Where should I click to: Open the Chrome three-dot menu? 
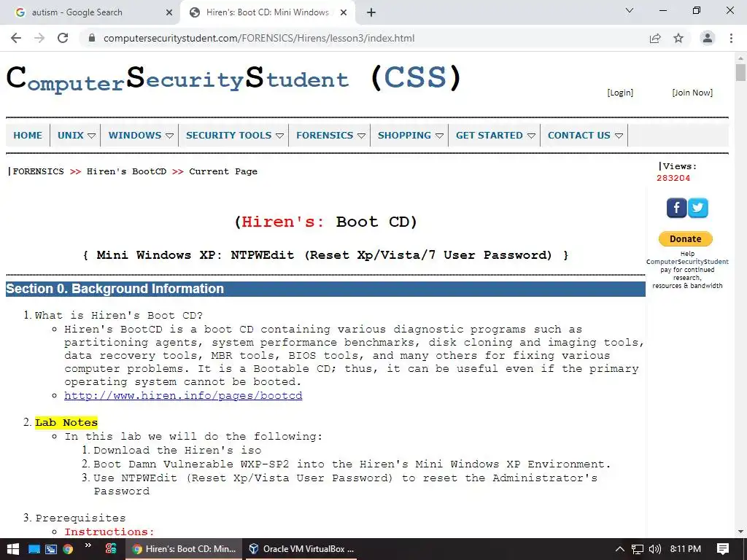(731, 38)
